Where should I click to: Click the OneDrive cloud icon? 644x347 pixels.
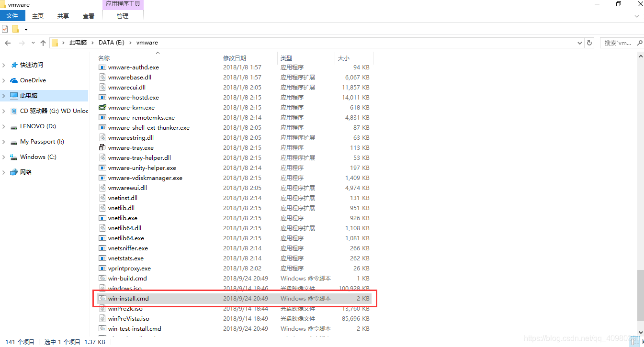[x=14, y=80]
